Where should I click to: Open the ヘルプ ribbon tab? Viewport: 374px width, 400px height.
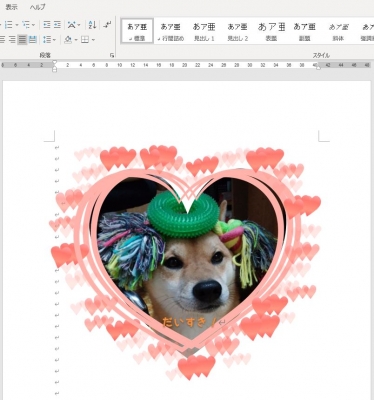(38, 7)
